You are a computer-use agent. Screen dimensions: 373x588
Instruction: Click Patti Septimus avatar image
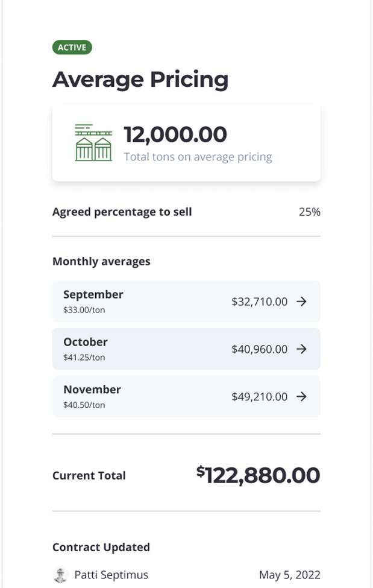[60, 575]
